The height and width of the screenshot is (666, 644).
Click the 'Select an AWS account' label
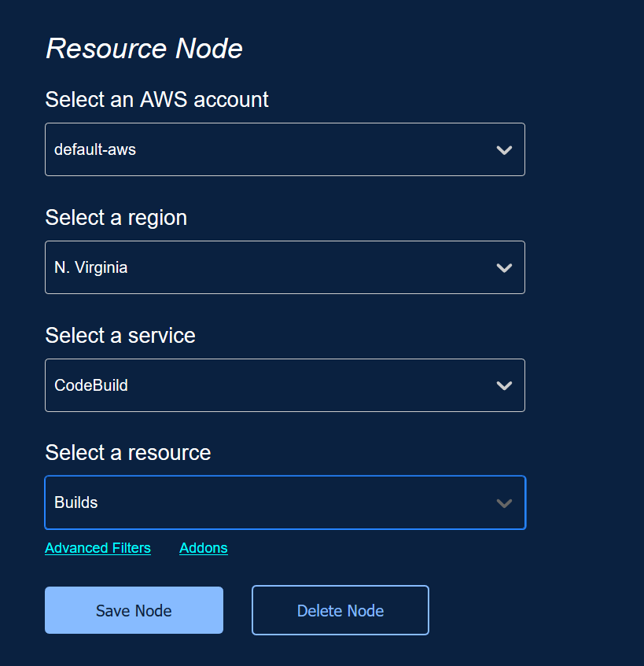click(x=156, y=100)
